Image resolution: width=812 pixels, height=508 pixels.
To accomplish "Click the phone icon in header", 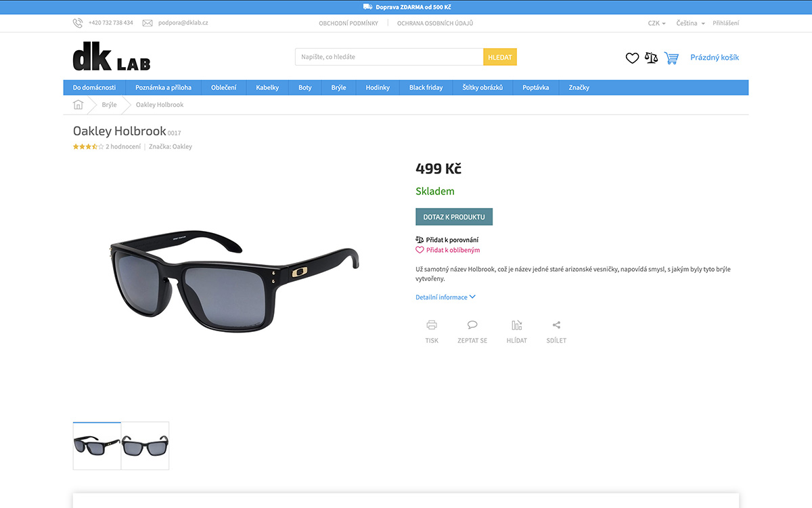I will 78,23.
